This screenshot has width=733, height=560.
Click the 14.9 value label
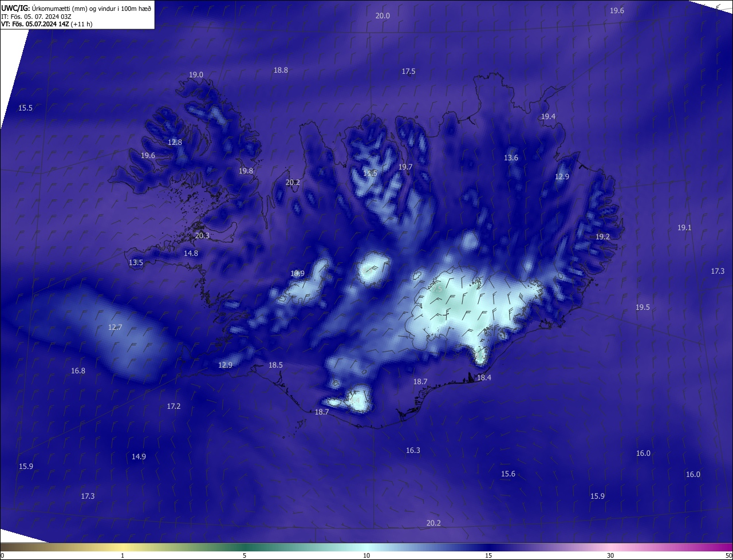[139, 457]
